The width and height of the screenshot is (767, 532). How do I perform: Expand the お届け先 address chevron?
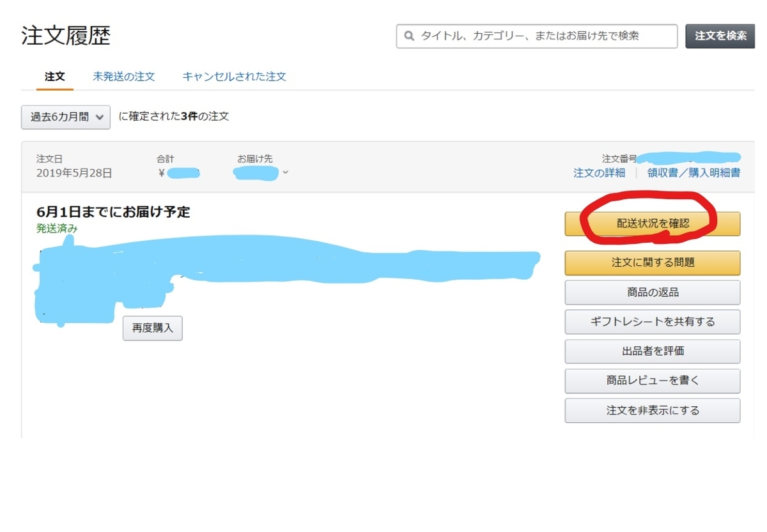point(285,172)
